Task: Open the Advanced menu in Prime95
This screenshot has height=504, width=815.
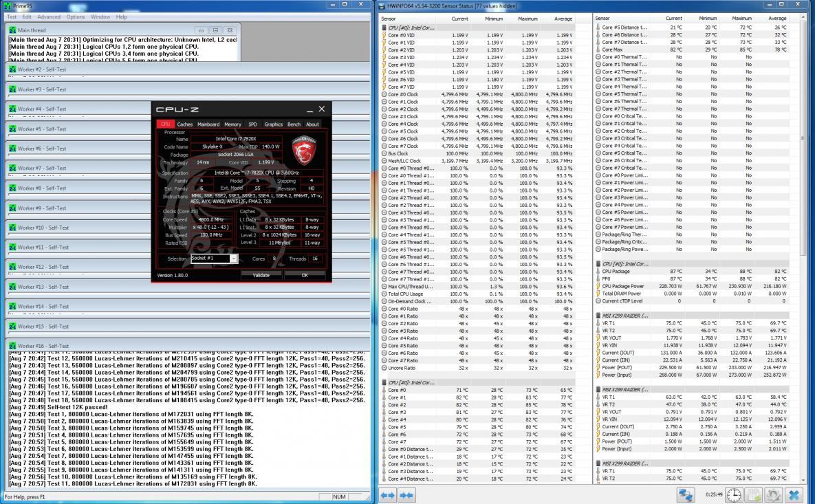Action: [49, 17]
